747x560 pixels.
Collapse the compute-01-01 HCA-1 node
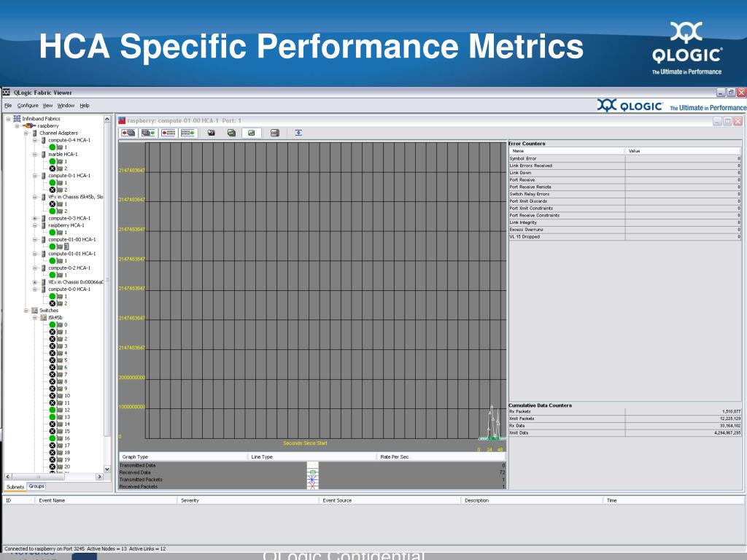pos(35,254)
